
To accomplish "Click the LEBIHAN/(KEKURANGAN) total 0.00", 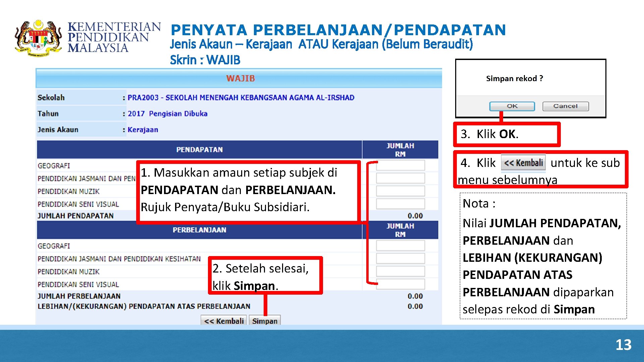I will (415, 306).
